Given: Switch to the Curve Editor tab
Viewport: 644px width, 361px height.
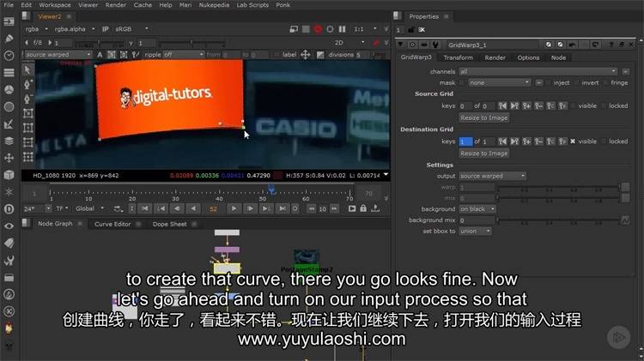Looking at the screenshot, I should tap(112, 224).
